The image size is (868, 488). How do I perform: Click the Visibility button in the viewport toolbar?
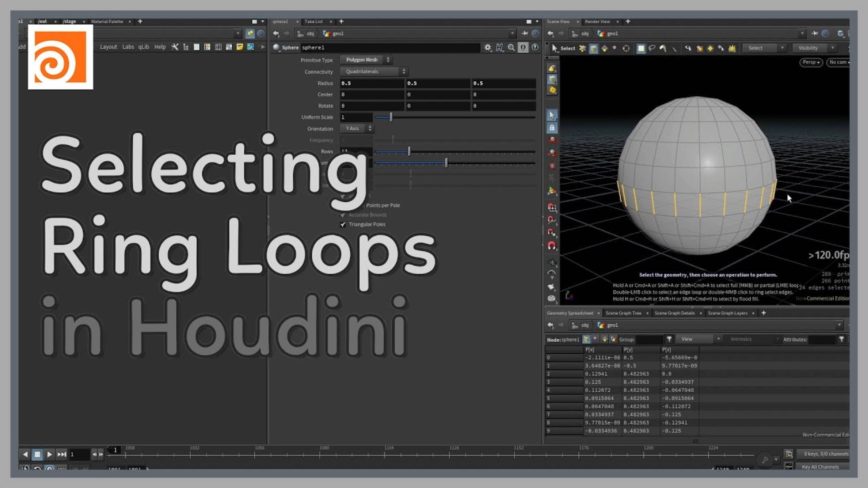click(x=808, y=48)
